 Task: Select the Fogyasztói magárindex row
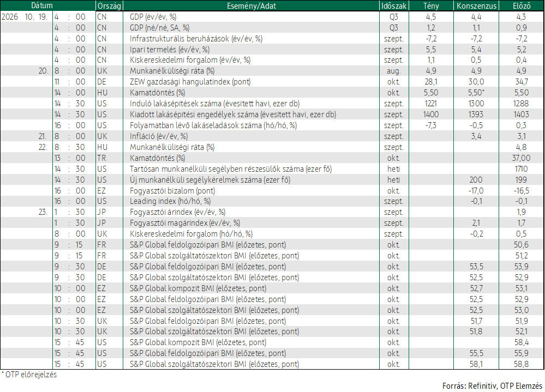click(x=272, y=223)
